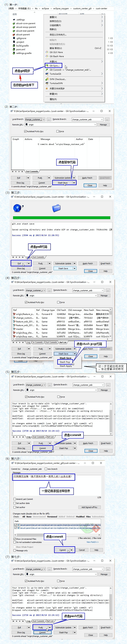
Task: Open the View Patch>> link
Action: (92, 542)
